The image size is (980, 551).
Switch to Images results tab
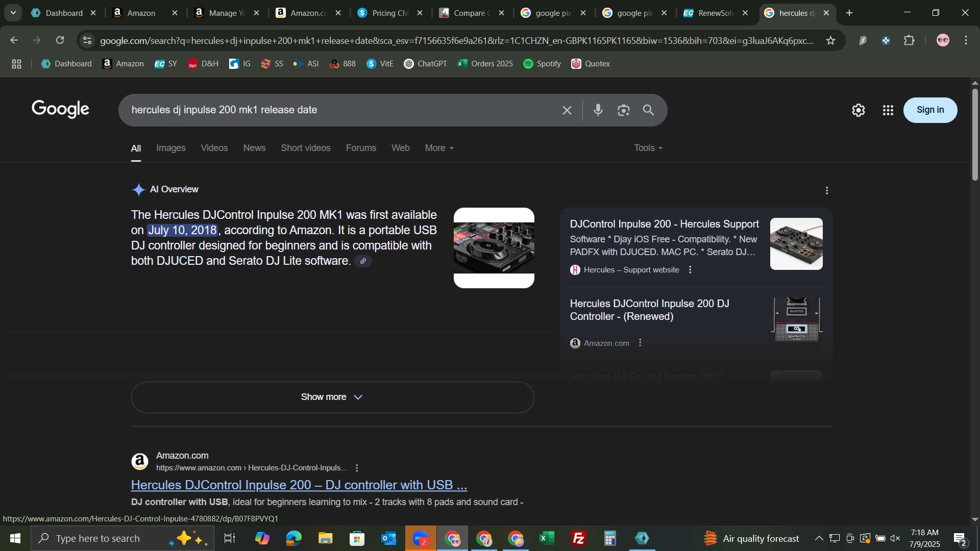click(x=170, y=148)
